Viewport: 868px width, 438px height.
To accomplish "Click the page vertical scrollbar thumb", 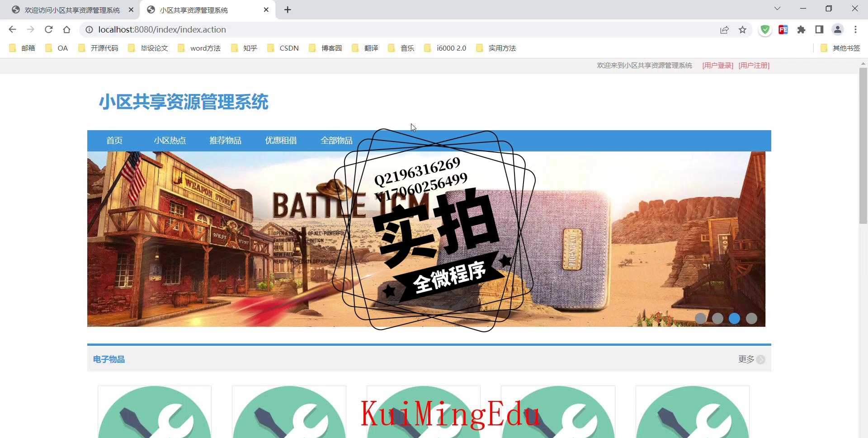I will 863,146.
